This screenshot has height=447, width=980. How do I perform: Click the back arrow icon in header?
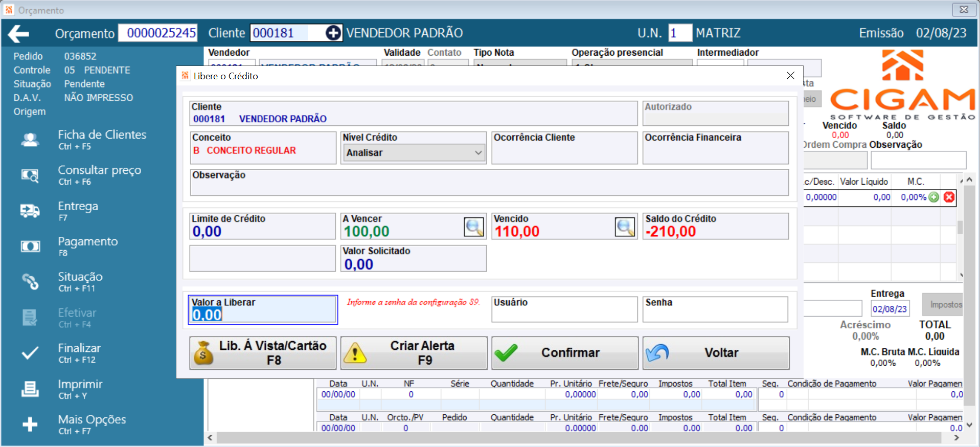18,34
